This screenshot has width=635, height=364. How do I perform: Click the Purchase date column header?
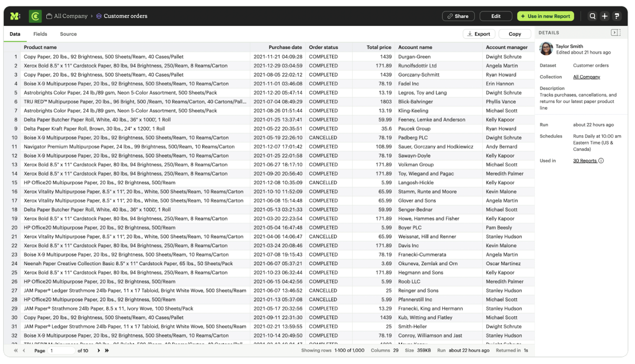pyautogui.click(x=278, y=47)
